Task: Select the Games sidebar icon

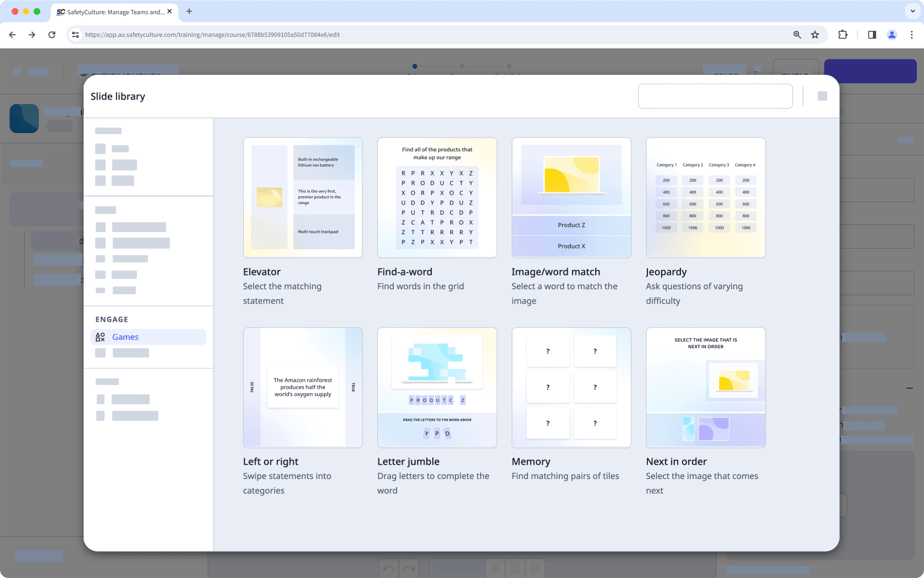Action: coord(100,337)
